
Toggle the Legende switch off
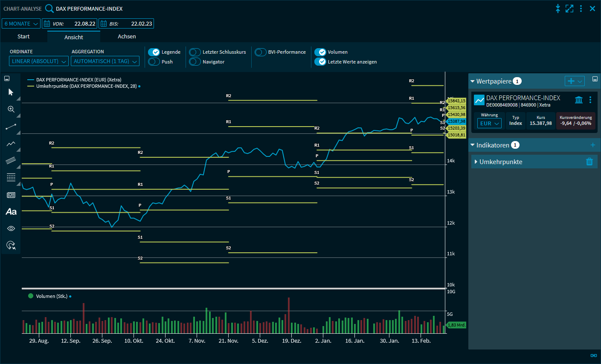[154, 52]
